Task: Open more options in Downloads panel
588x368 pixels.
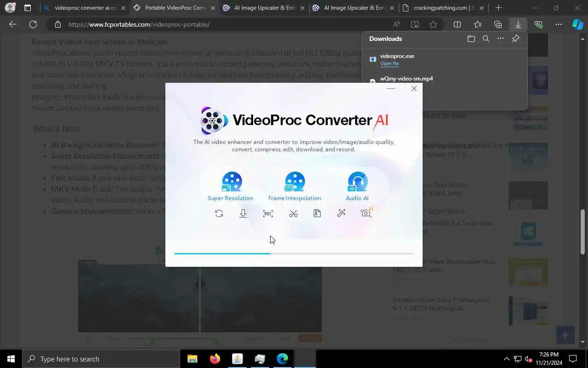Action: coord(501,39)
